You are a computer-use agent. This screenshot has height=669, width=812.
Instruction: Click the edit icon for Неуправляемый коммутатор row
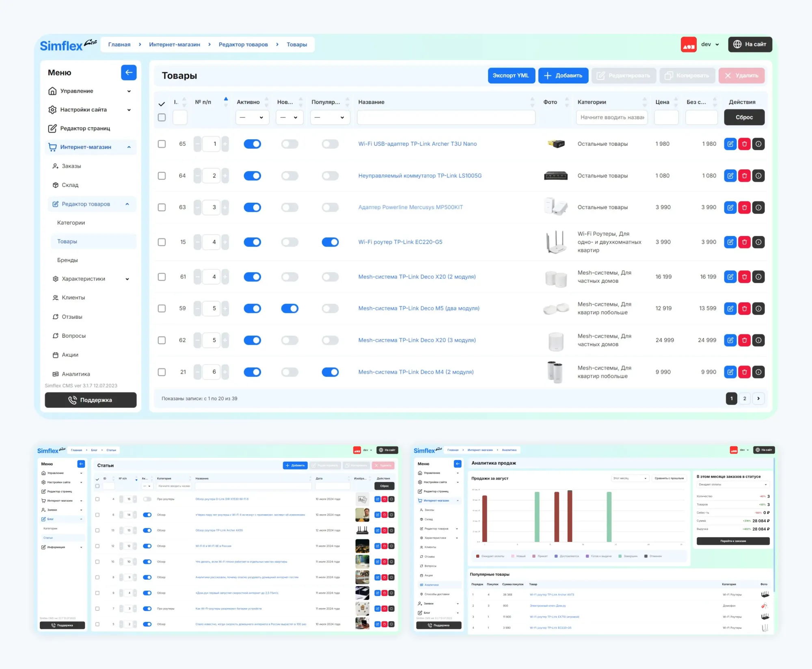tap(730, 176)
